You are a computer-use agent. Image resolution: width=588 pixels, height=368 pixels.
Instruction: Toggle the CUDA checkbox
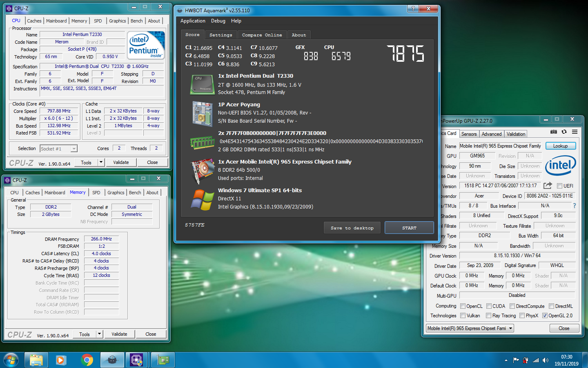(x=489, y=306)
